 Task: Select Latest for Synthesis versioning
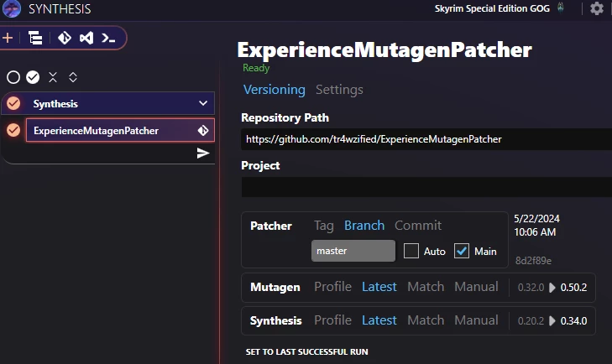(379, 320)
